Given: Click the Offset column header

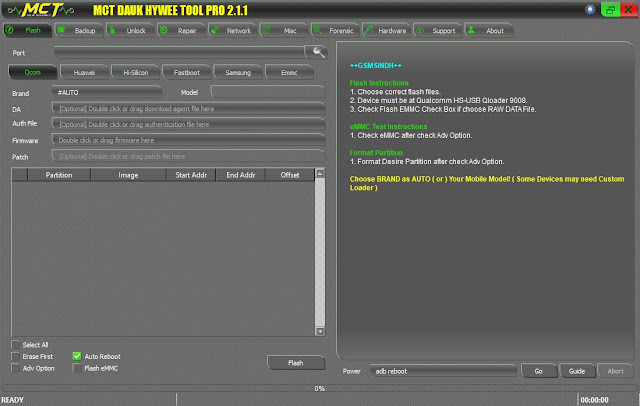Looking at the screenshot, I should 290,175.
